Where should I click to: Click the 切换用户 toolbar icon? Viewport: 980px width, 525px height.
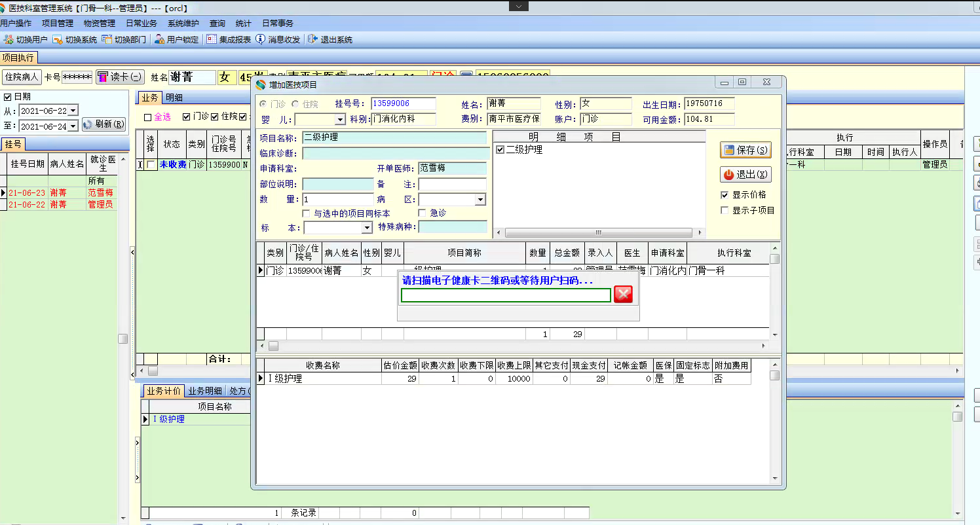point(9,39)
